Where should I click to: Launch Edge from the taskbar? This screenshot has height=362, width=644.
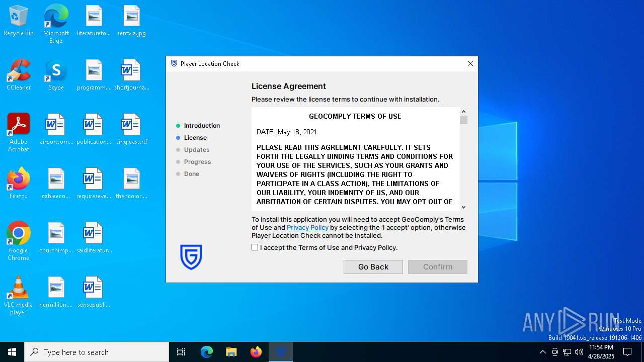207,352
